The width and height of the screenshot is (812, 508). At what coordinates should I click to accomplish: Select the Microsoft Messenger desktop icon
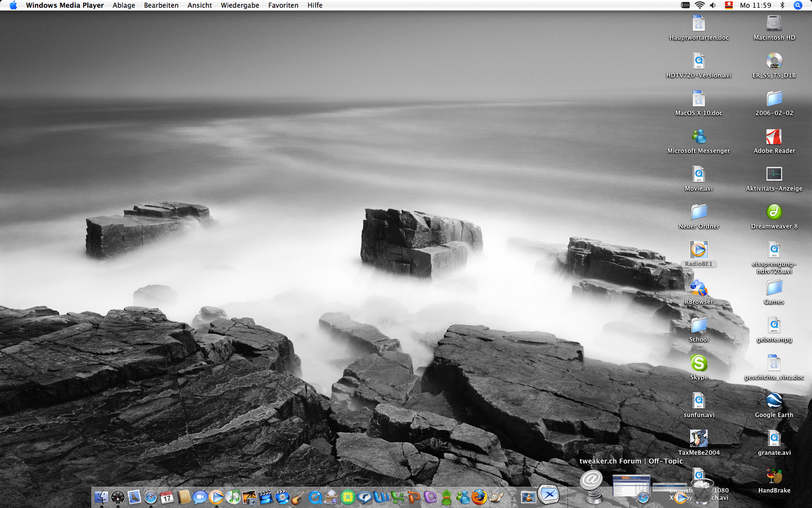coord(698,137)
